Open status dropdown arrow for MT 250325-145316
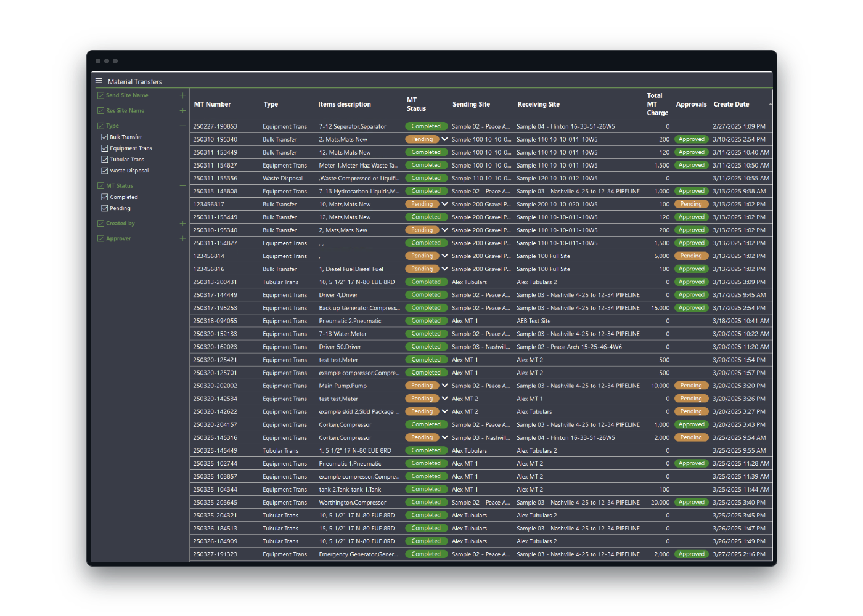 tap(444, 437)
